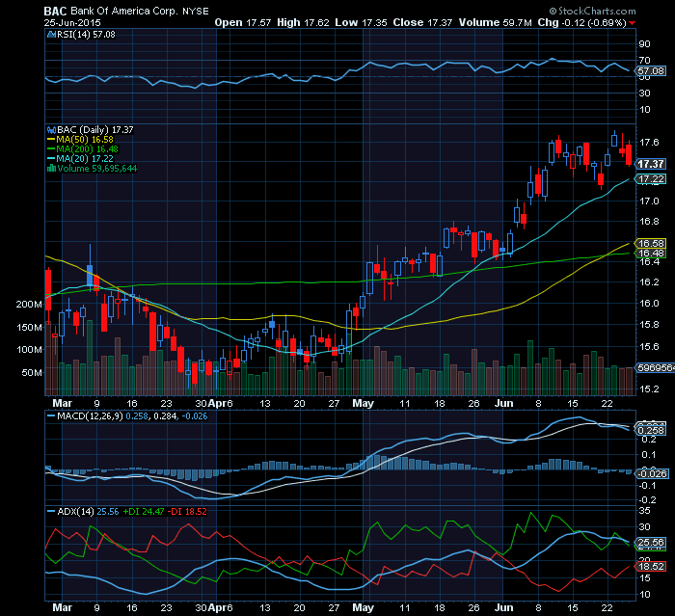This screenshot has height=616, width=675.
Task: Click the green 16.48 MA(200) axis tag
Action: pyautogui.click(x=651, y=254)
